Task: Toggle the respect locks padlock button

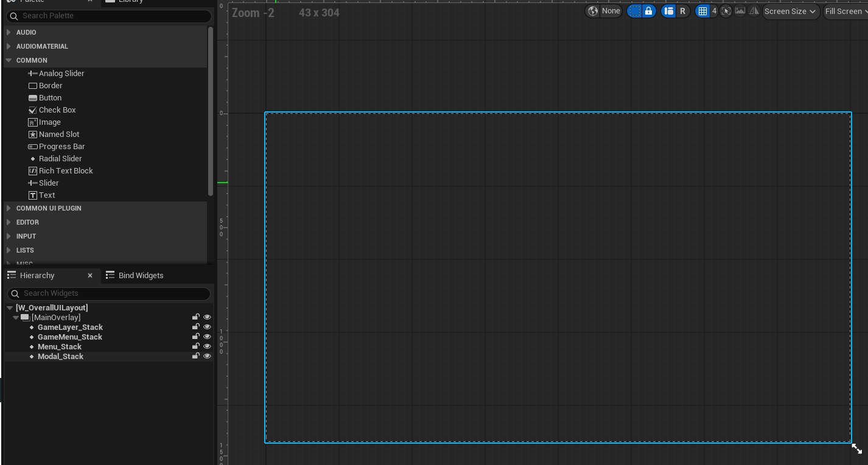Action: point(648,11)
